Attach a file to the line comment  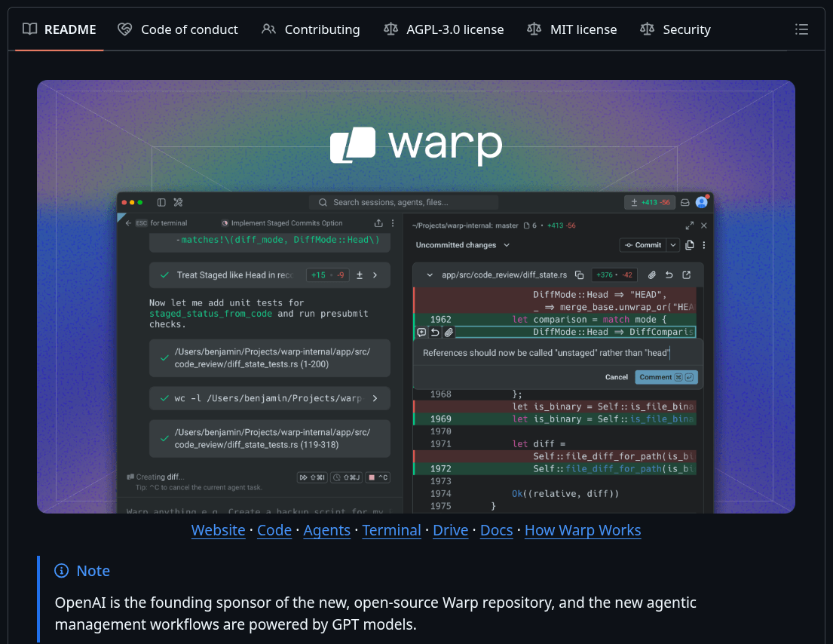tap(448, 333)
